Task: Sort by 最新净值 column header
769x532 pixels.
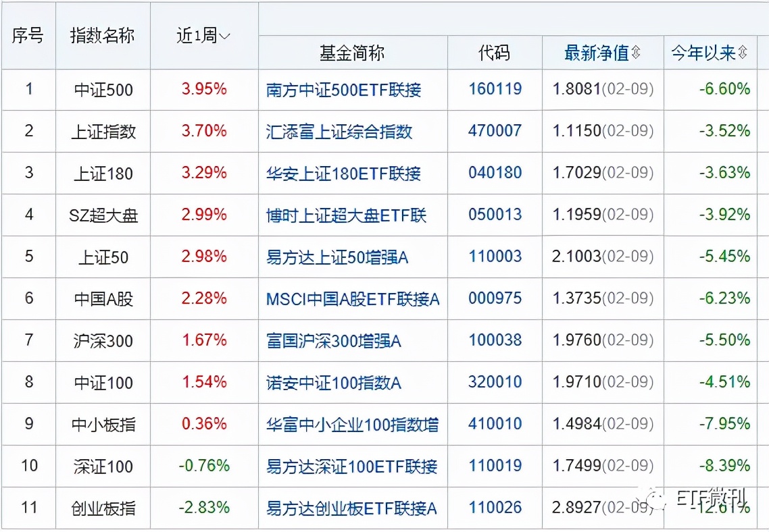Action: 602,53
